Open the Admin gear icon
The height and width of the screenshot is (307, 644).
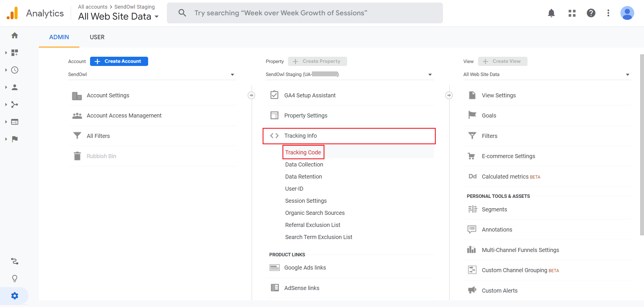(15, 296)
